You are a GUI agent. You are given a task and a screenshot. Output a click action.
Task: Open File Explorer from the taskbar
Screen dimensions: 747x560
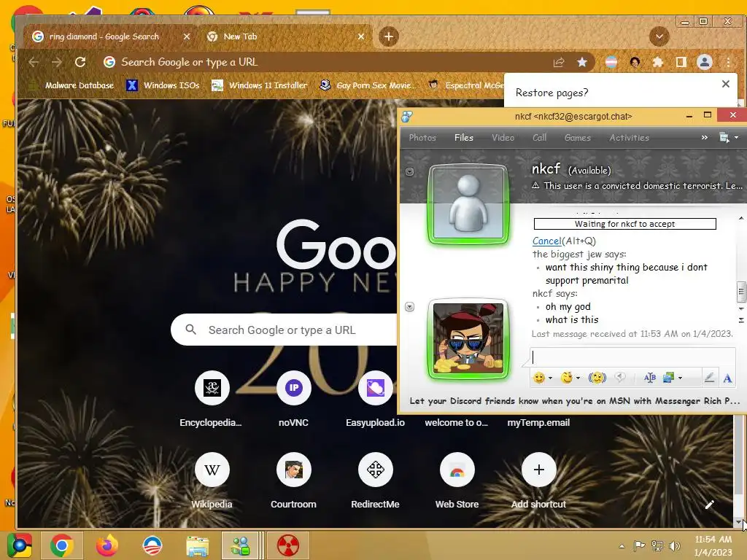[197, 545]
